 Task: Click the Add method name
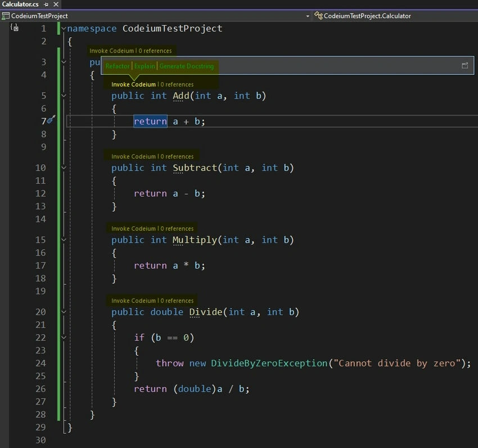pyautogui.click(x=181, y=96)
